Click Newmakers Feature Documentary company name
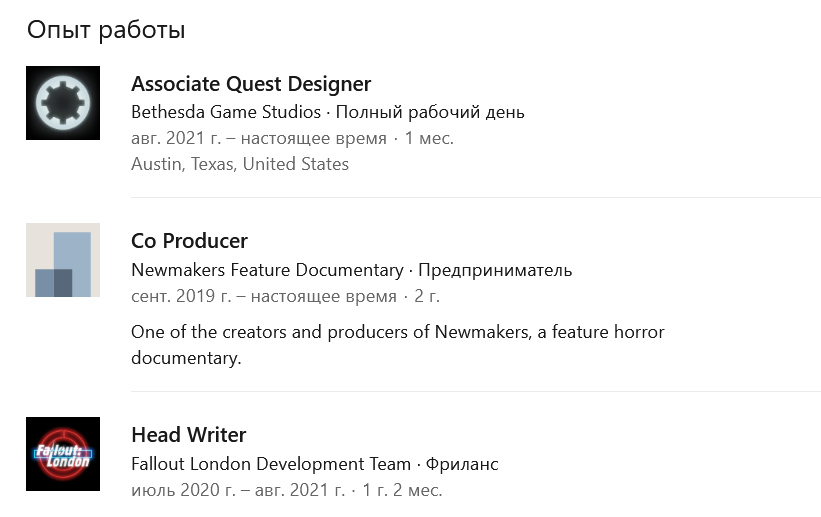The height and width of the screenshot is (517, 821). point(267,270)
